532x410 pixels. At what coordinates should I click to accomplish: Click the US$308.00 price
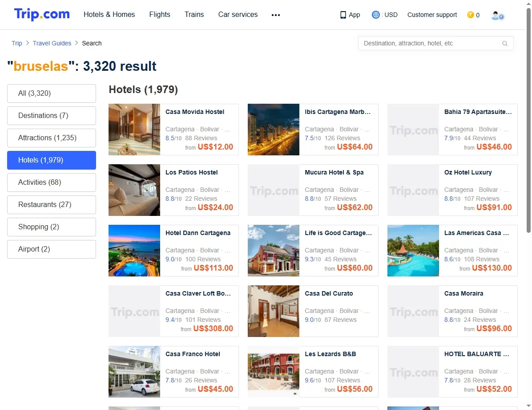(214, 329)
